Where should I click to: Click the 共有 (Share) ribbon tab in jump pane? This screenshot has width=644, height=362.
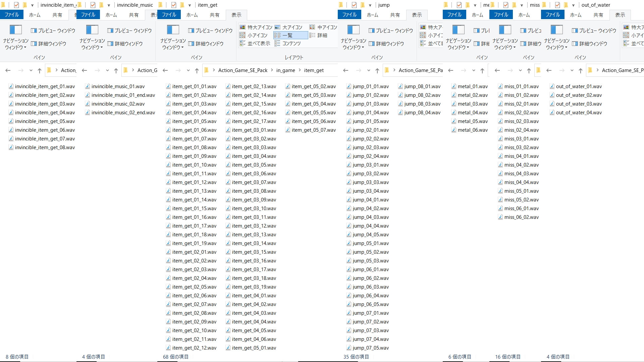pyautogui.click(x=395, y=15)
